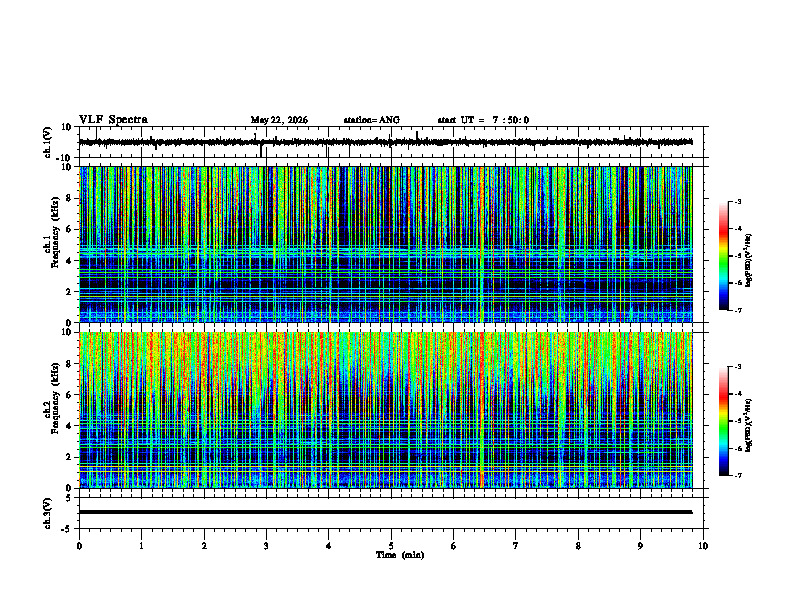
Task: Click the VLF Spectra title text
Action: (x=114, y=120)
